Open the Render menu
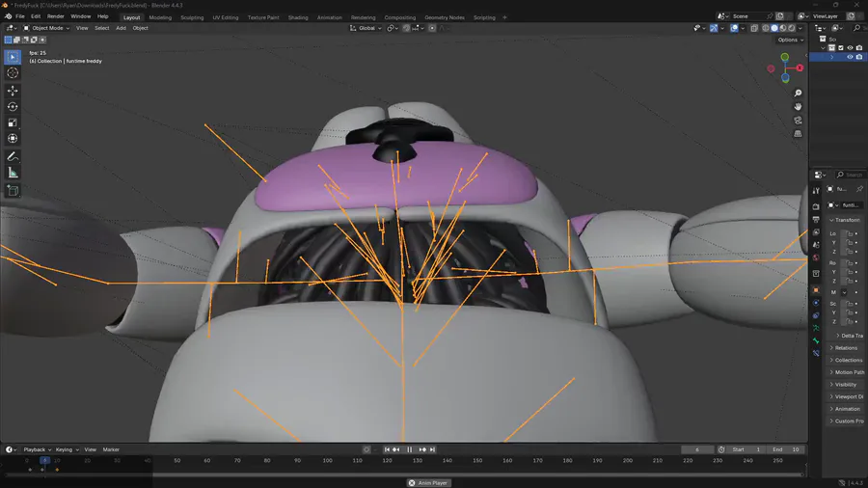 [x=55, y=16]
